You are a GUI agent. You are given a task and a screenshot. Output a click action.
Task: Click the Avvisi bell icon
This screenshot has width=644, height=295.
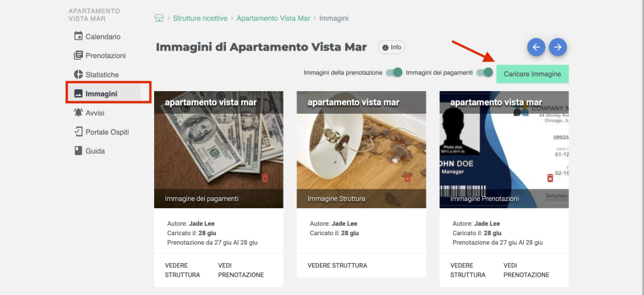(79, 113)
